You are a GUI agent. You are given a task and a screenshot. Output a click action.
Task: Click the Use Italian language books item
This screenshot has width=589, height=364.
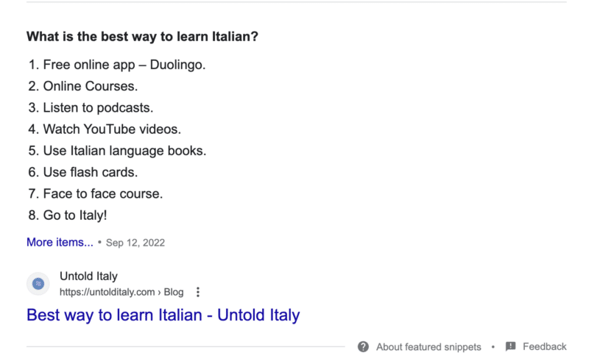point(124,151)
